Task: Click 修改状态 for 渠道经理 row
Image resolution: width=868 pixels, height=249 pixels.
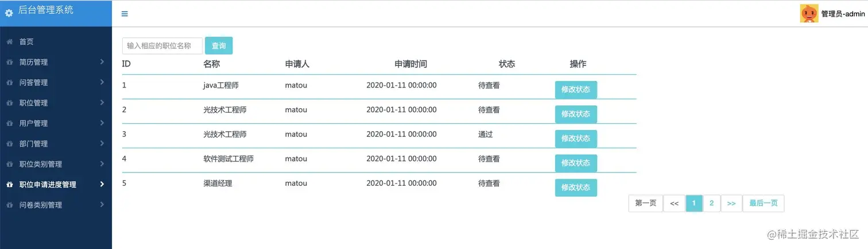Action: tap(576, 187)
